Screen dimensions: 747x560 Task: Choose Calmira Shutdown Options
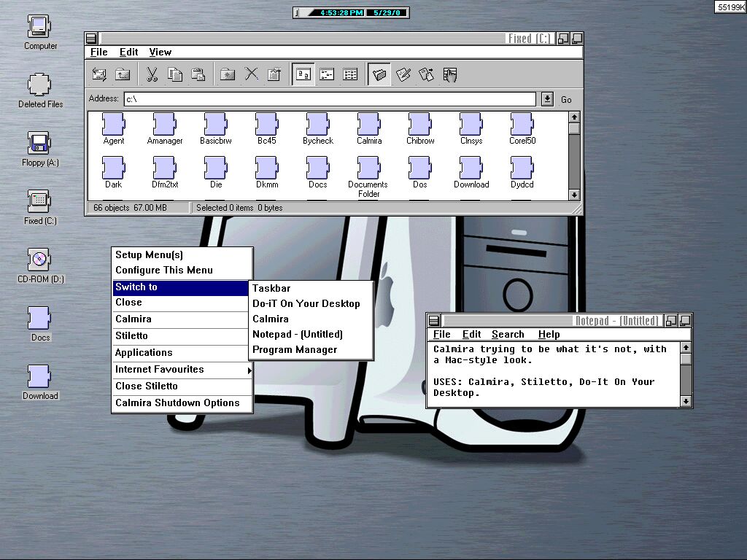[177, 403]
